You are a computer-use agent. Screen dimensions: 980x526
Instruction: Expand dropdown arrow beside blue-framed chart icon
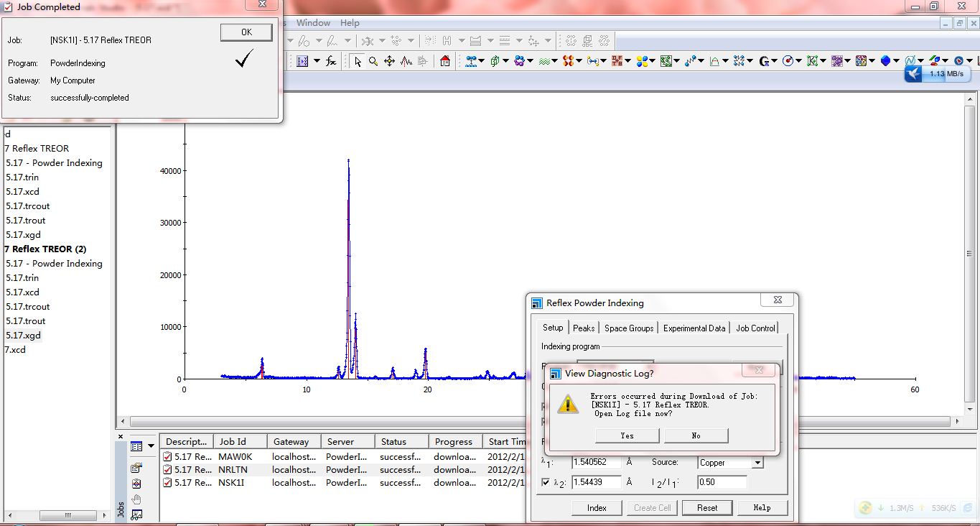point(315,61)
